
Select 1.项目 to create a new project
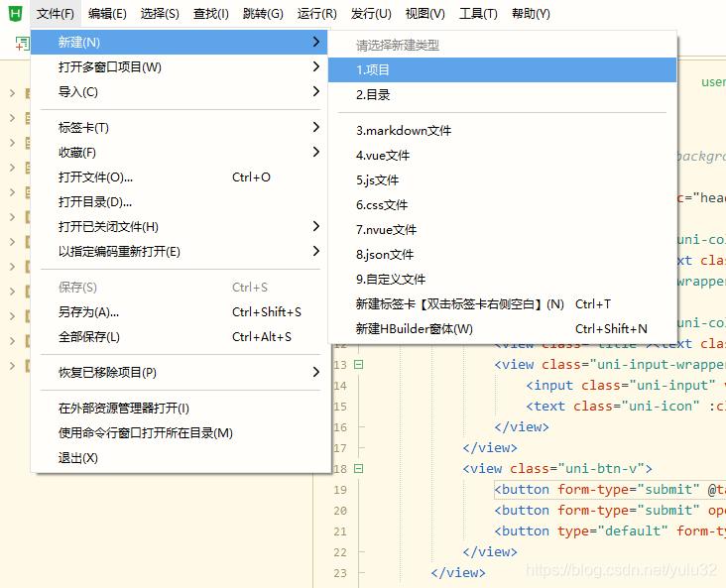tap(373, 70)
